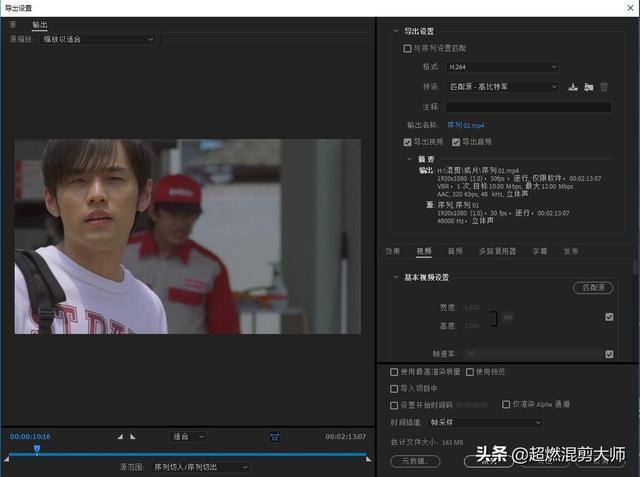Click the delete preset trash icon

tap(604, 87)
